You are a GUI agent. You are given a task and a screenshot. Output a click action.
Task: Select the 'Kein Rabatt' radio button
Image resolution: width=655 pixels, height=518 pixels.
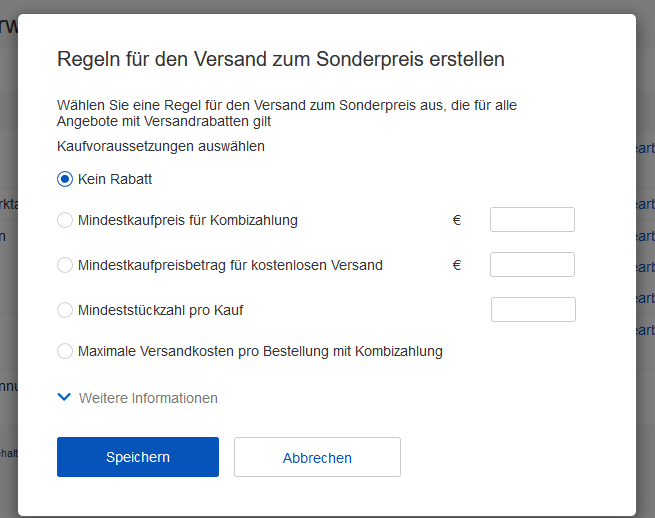click(x=65, y=180)
